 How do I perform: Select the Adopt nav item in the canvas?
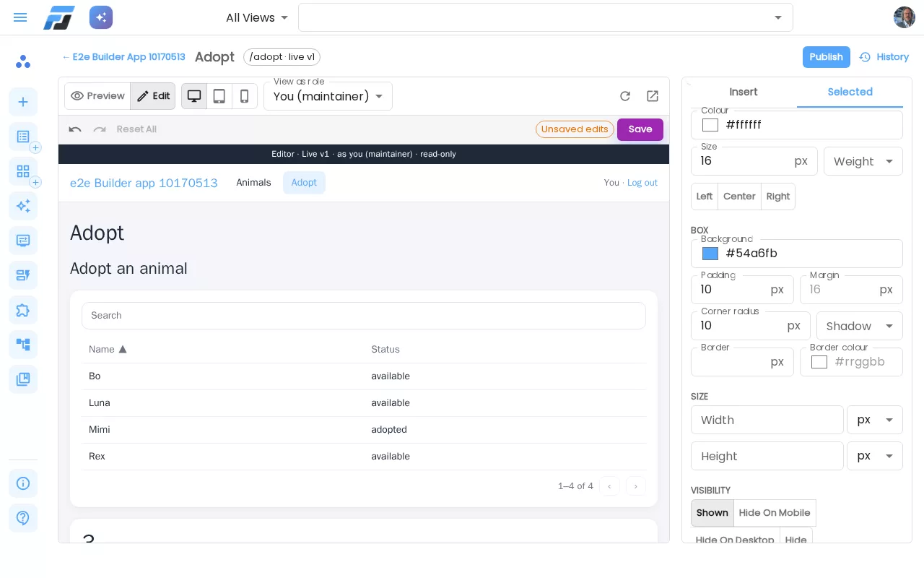[304, 183]
